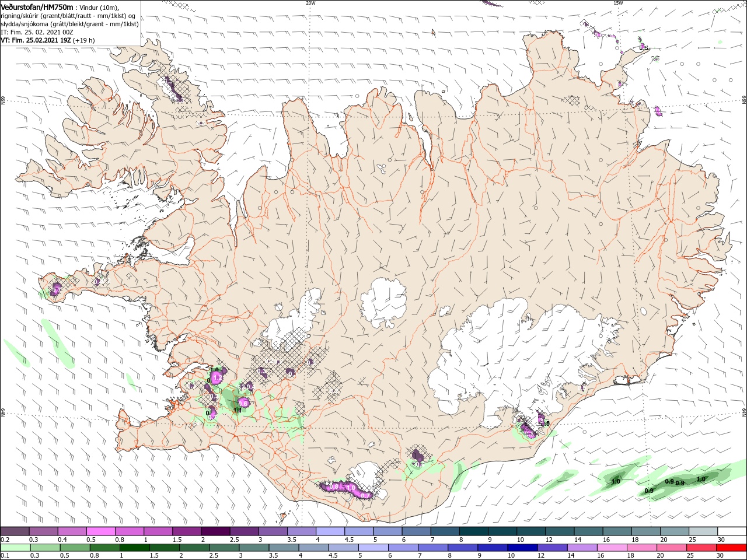Select the bright pink 0.5–0.8 snow swatch
Image resolution: width=747 pixels, height=560 pixels.
(x=101, y=531)
